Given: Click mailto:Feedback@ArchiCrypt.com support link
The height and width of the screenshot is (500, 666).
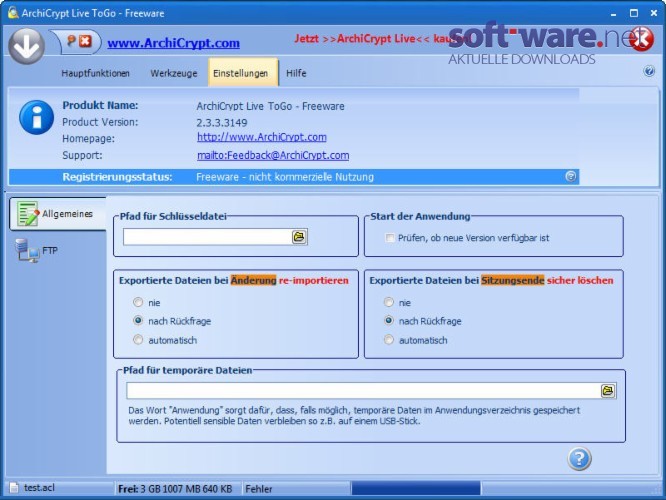Looking at the screenshot, I should pos(273,155).
